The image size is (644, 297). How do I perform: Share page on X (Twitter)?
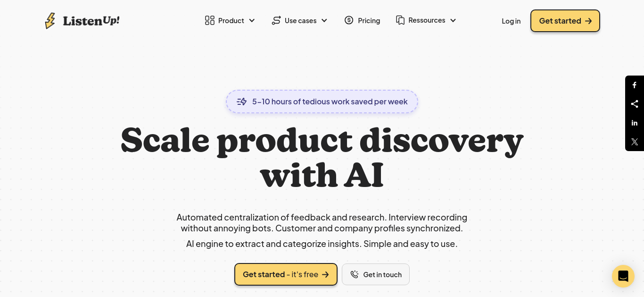click(635, 142)
